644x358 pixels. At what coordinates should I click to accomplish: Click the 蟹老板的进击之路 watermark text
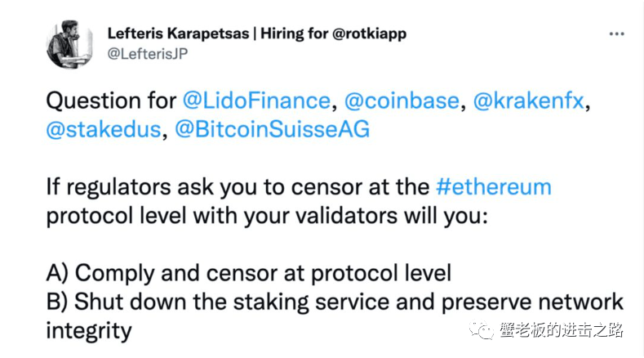point(562,330)
